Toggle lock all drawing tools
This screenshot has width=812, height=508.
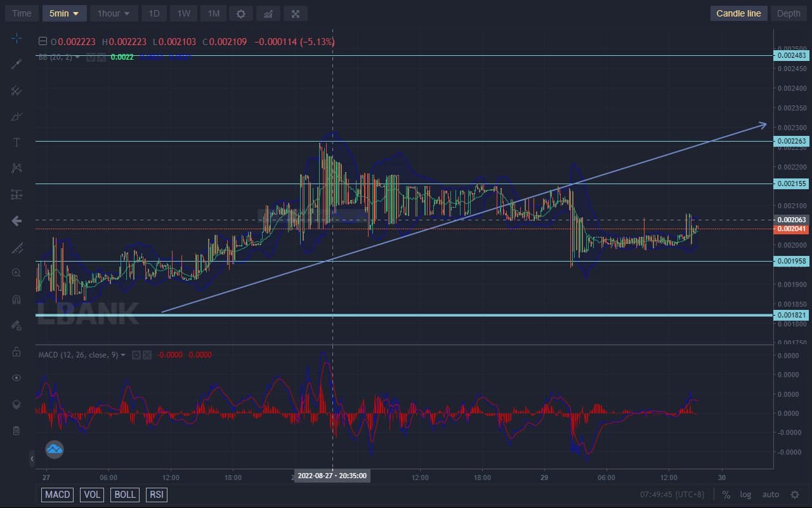(16, 352)
